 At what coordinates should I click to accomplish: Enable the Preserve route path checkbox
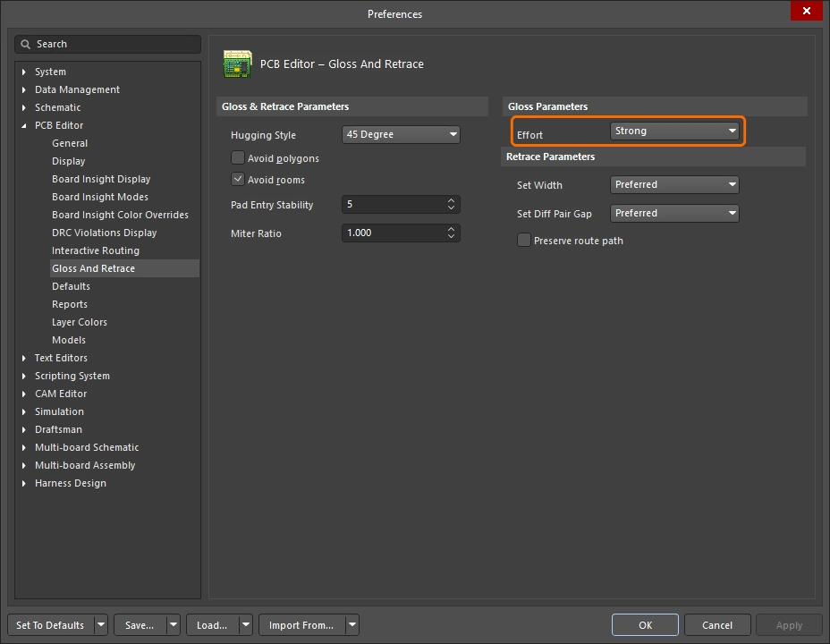click(x=523, y=240)
